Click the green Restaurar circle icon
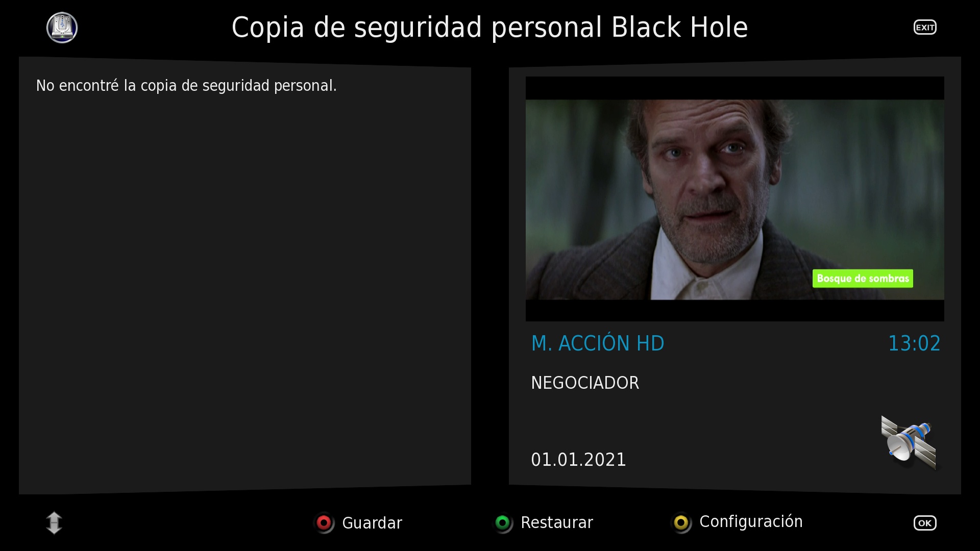Image resolution: width=980 pixels, height=551 pixels. coord(503,523)
